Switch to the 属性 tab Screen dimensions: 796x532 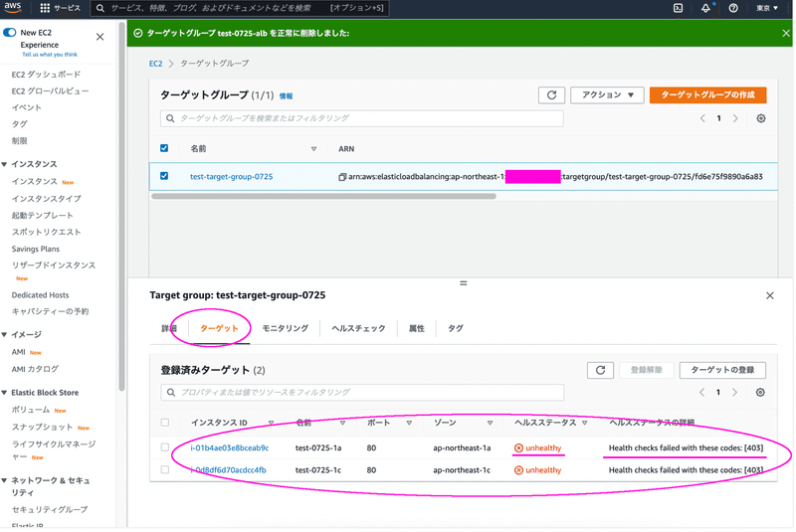pyautogui.click(x=417, y=328)
